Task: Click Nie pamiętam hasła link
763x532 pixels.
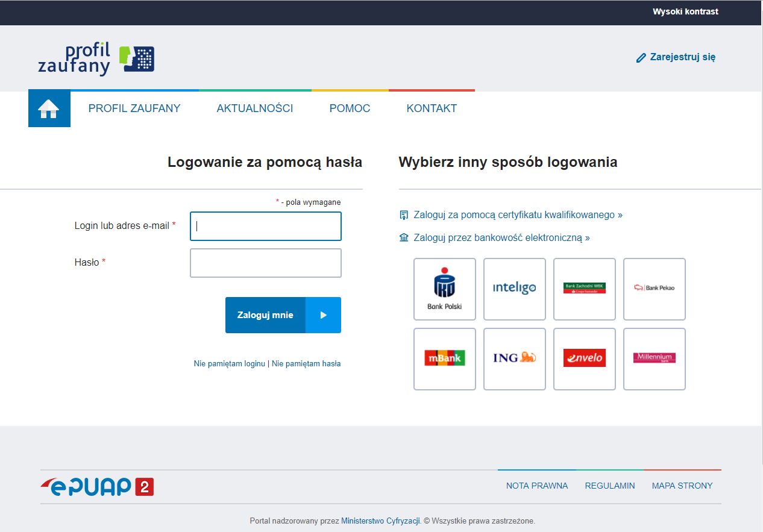Action: pos(306,364)
